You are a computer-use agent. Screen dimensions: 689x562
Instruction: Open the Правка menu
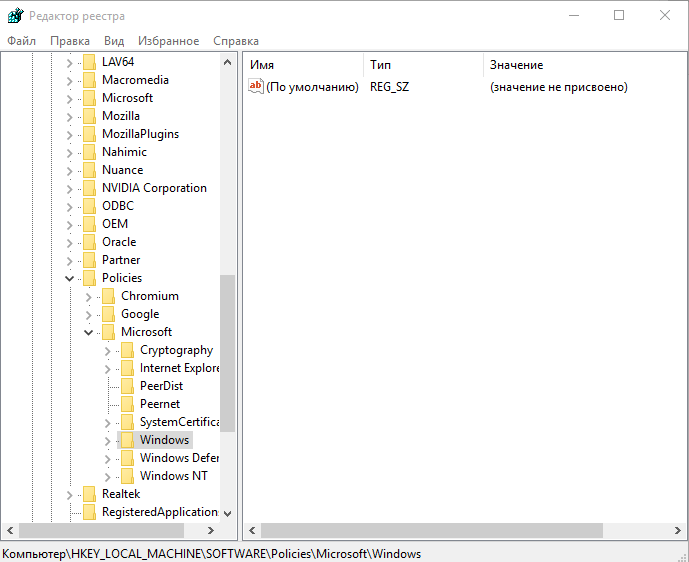pos(70,41)
